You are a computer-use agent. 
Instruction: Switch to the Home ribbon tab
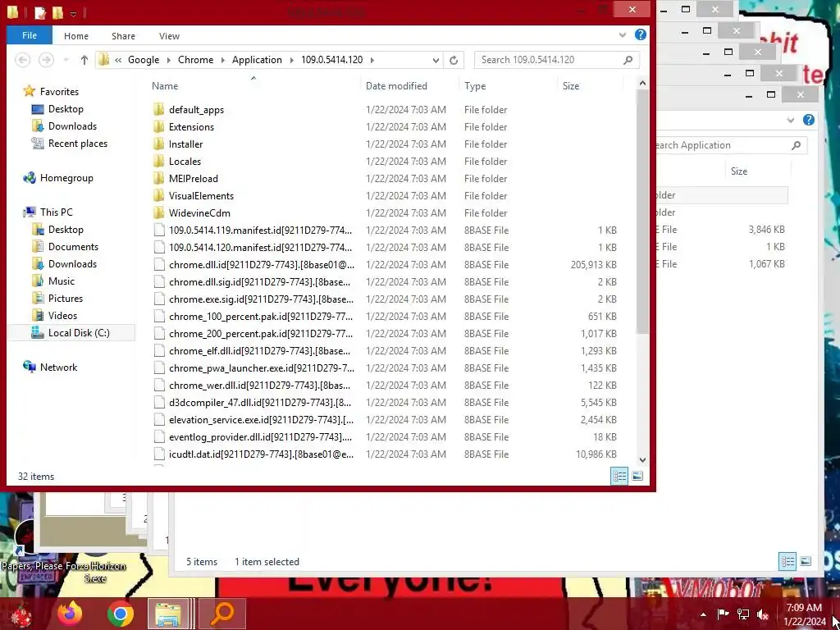76,36
